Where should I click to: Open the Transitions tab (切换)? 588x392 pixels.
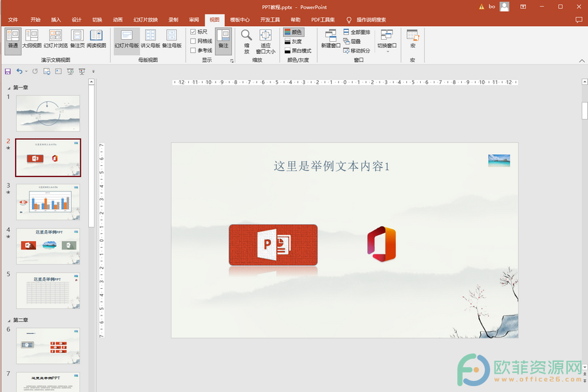coord(97,20)
